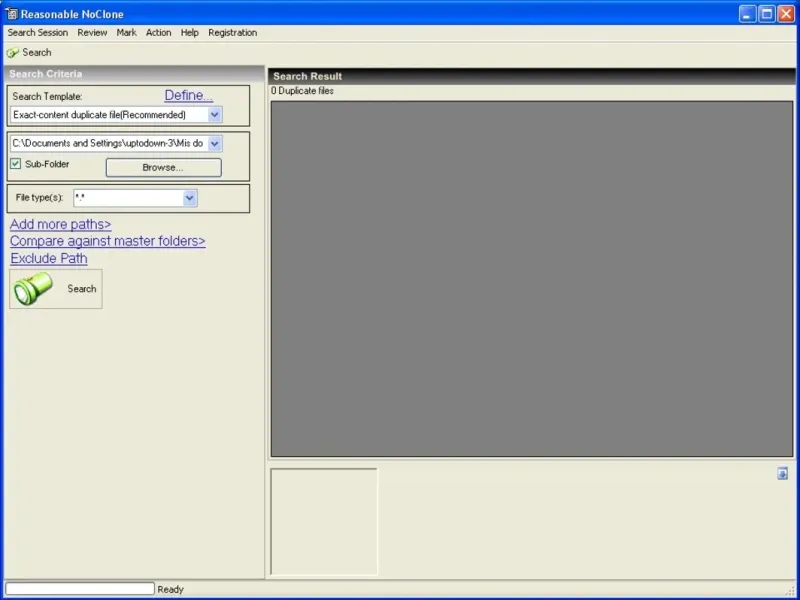
Task: Click the Search Criteria panel header
Action: [x=134, y=74]
